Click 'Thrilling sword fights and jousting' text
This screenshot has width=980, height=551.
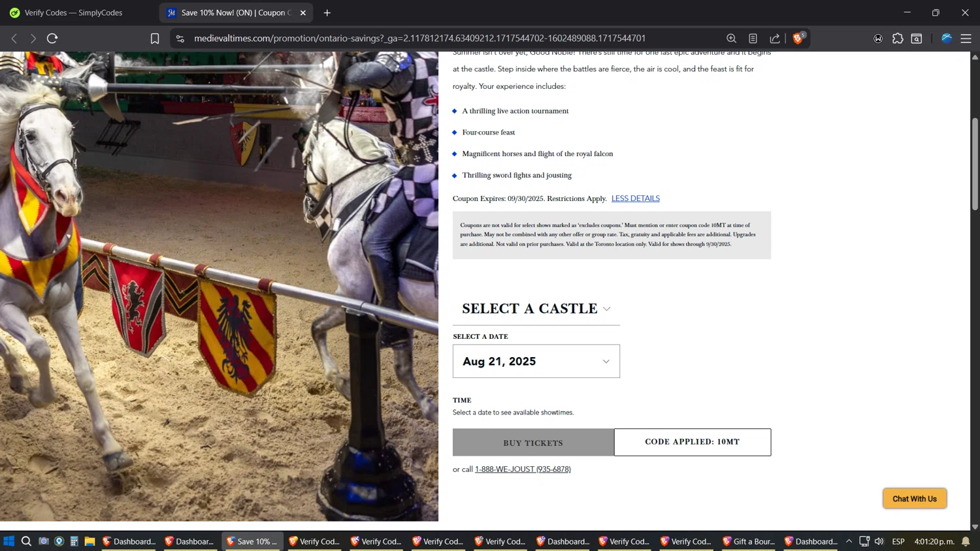pyautogui.click(x=516, y=176)
